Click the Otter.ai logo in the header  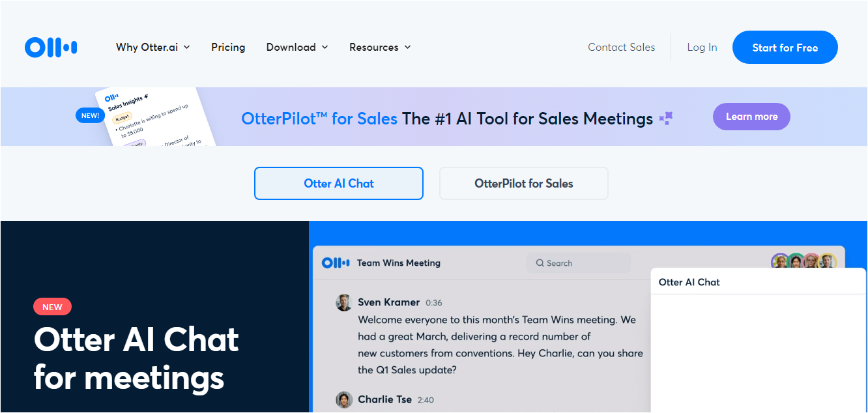point(51,47)
